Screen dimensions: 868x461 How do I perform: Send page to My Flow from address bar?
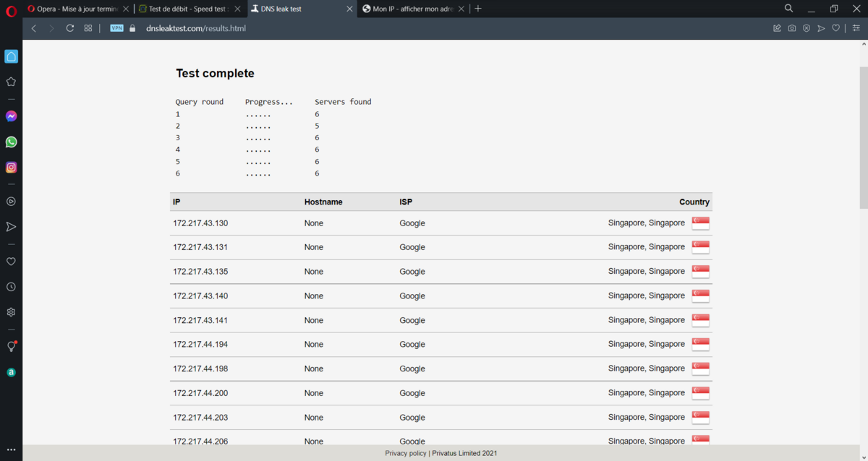pyautogui.click(x=821, y=28)
